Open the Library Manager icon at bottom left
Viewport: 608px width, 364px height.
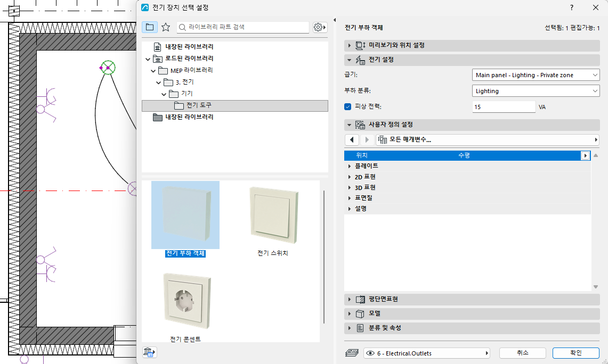150,352
